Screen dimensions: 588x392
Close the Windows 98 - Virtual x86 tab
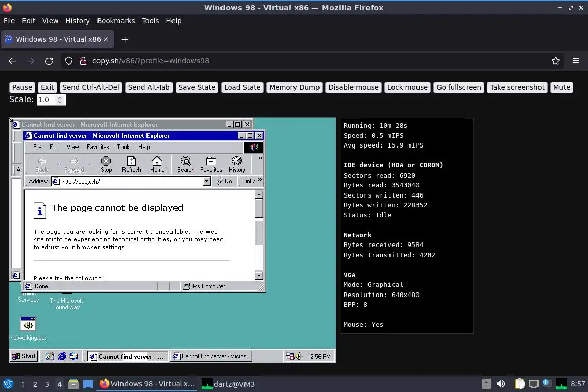(106, 39)
